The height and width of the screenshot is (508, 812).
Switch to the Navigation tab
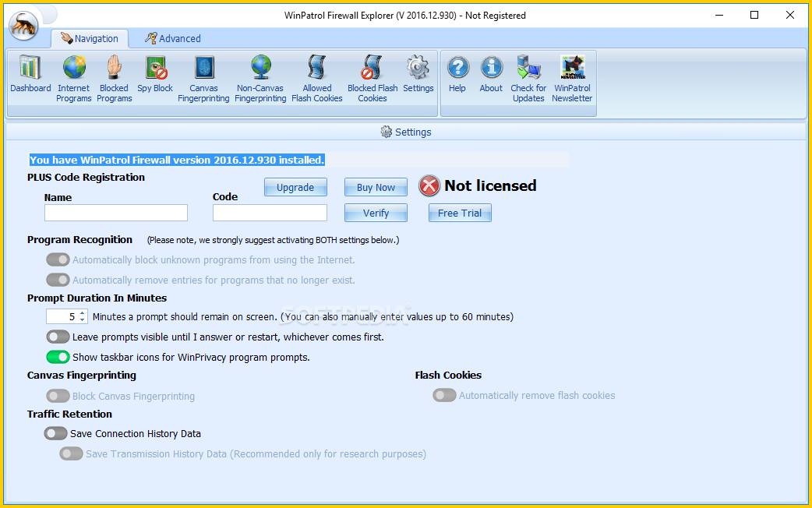click(90, 38)
